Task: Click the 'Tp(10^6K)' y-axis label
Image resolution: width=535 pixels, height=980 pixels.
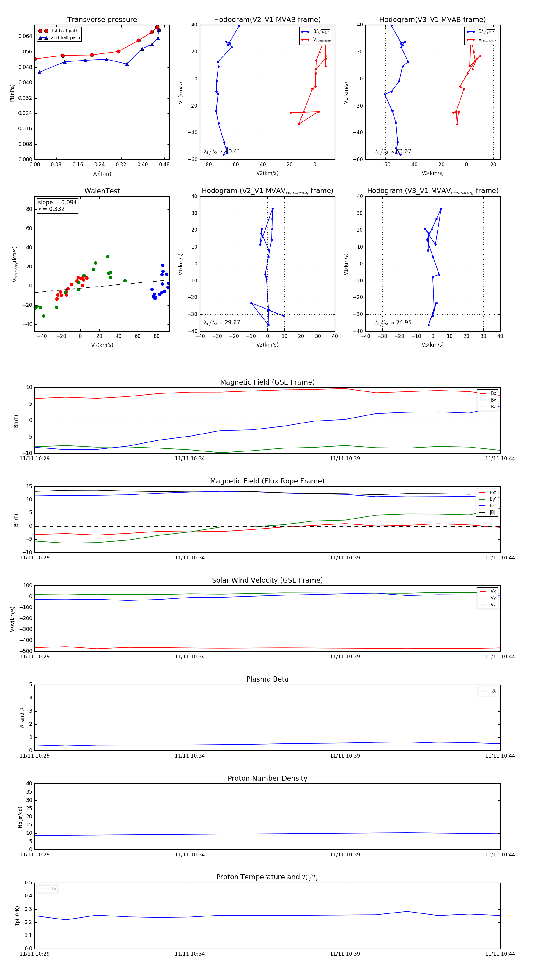Action: [x=17, y=916]
